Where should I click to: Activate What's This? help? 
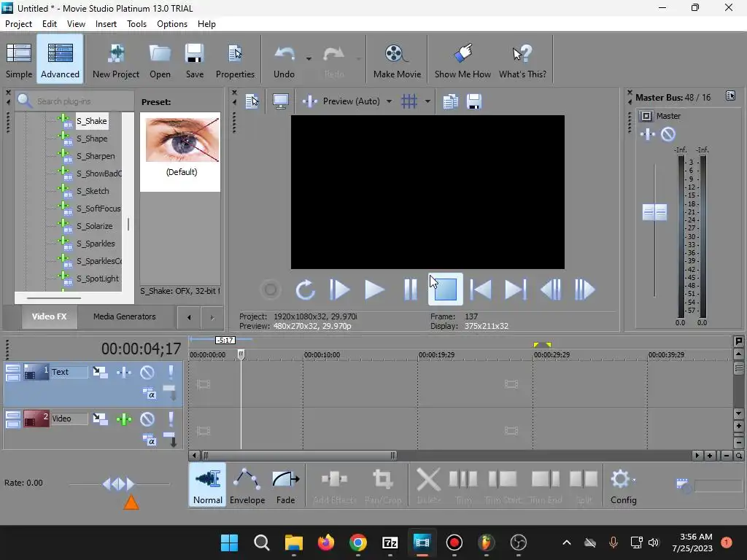pos(522,61)
